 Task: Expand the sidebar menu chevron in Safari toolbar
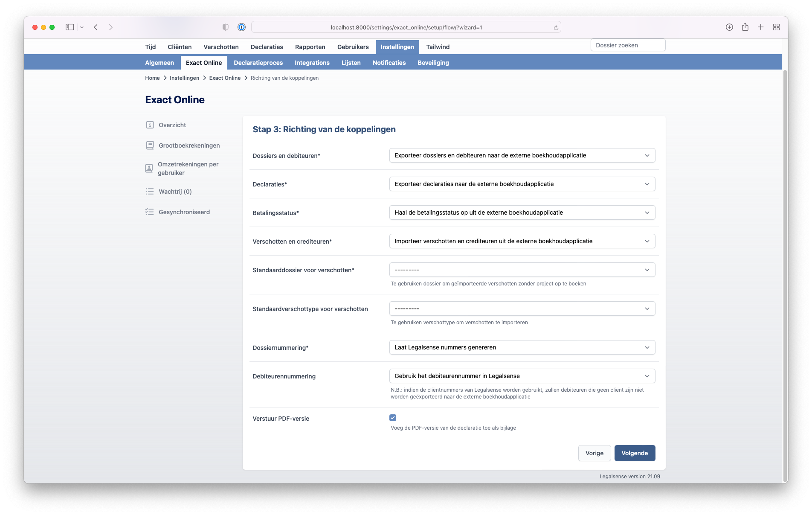(x=81, y=27)
